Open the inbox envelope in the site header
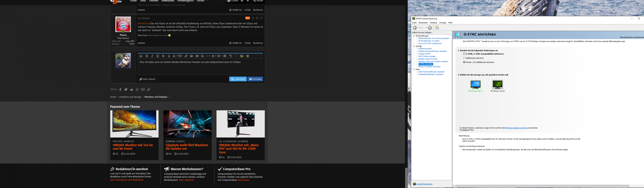This screenshot has height=188, width=644. (242, 1)
